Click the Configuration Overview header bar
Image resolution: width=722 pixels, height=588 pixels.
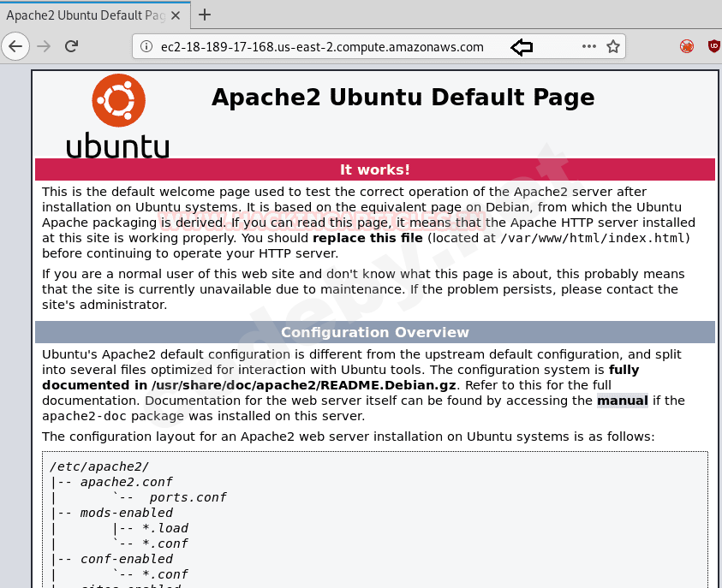click(375, 332)
